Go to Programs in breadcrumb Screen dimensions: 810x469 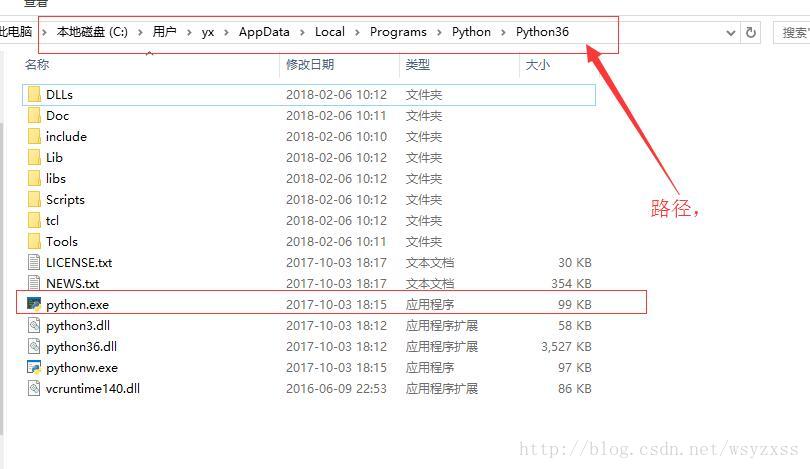tap(398, 32)
